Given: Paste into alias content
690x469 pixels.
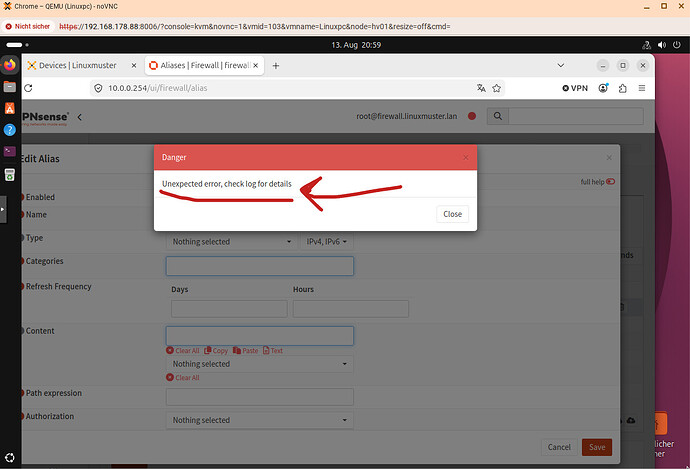Looking at the screenshot, I should (x=246, y=351).
